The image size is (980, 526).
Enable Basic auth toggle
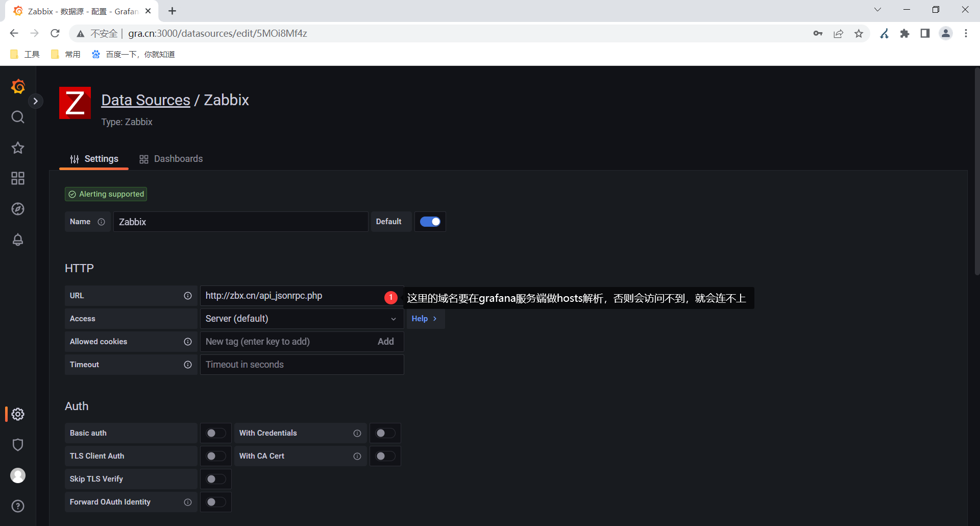click(x=215, y=433)
